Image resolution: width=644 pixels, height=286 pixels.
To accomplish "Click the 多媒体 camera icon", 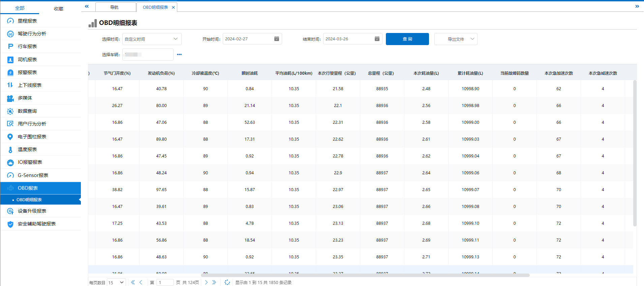I will (10, 98).
